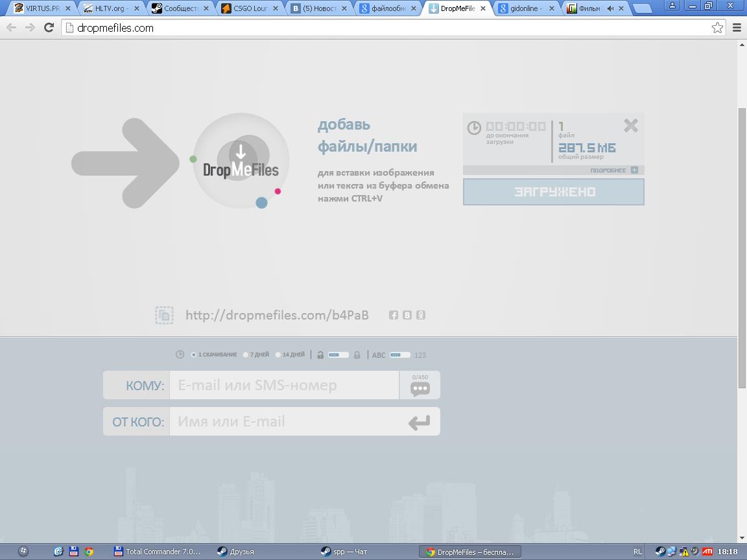Click the Steam icon in system tray
This screenshot has width=747, height=560.
660,552
